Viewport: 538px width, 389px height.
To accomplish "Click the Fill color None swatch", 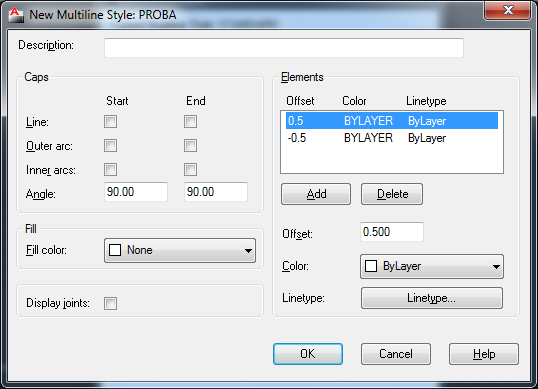I will 115,250.
